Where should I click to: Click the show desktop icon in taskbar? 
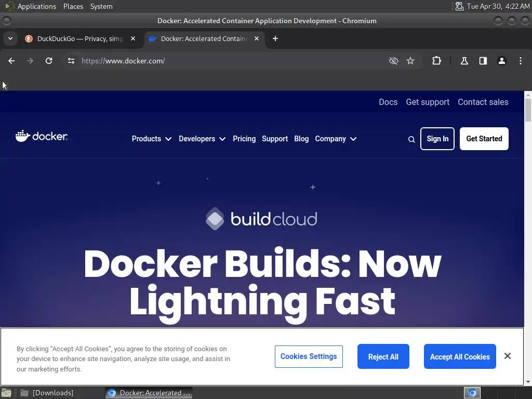click(x=6, y=393)
